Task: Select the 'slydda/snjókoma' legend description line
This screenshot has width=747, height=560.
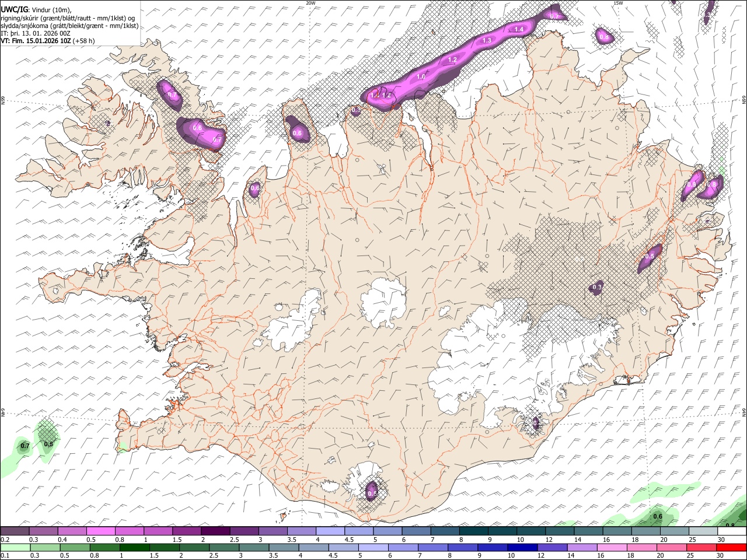Action: 69,26
